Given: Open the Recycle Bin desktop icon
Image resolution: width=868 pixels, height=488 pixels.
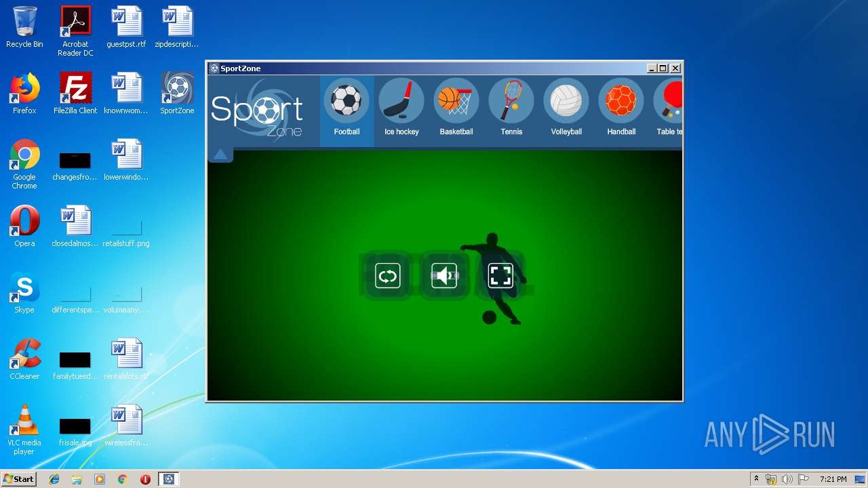Looking at the screenshot, I should (x=24, y=28).
